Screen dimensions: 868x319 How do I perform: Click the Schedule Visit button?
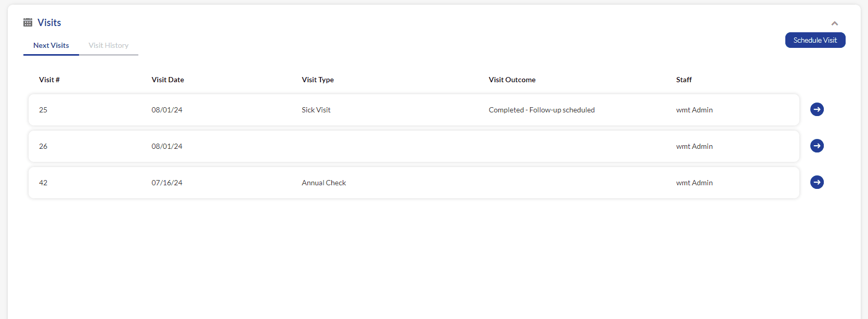(815, 40)
